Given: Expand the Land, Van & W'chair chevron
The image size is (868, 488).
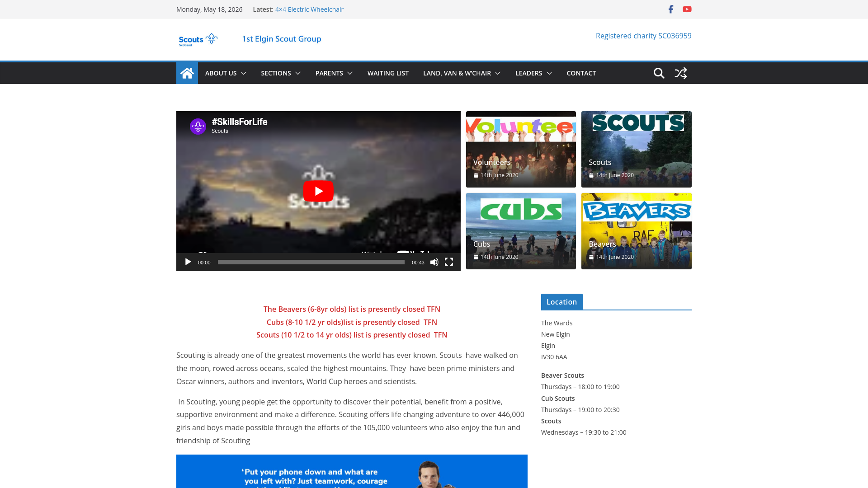Looking at the screenshot, I should 498,73.
